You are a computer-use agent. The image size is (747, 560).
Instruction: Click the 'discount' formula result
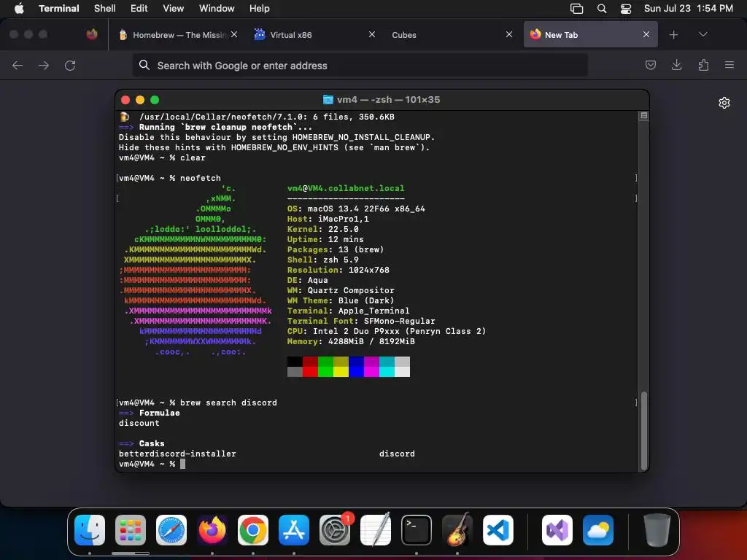click(x=139, y=423)
